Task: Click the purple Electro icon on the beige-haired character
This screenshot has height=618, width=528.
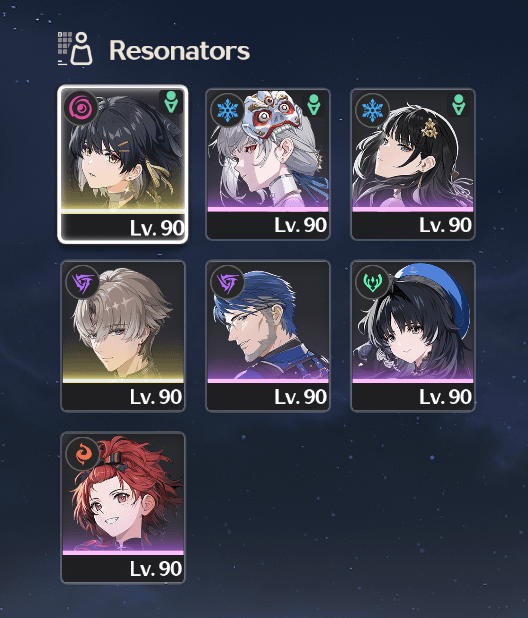Action: [x=82, y=282]
